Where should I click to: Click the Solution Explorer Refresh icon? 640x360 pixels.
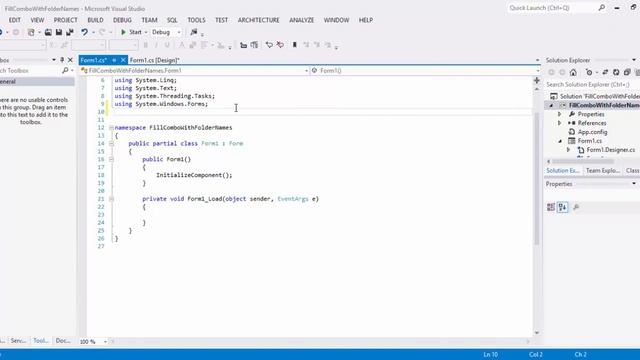tap(616, 72)
